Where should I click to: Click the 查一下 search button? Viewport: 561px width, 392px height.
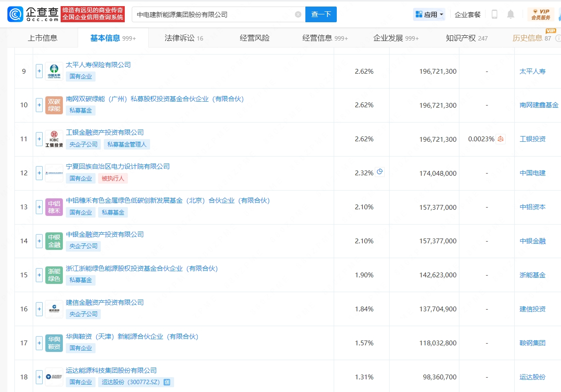321,14
